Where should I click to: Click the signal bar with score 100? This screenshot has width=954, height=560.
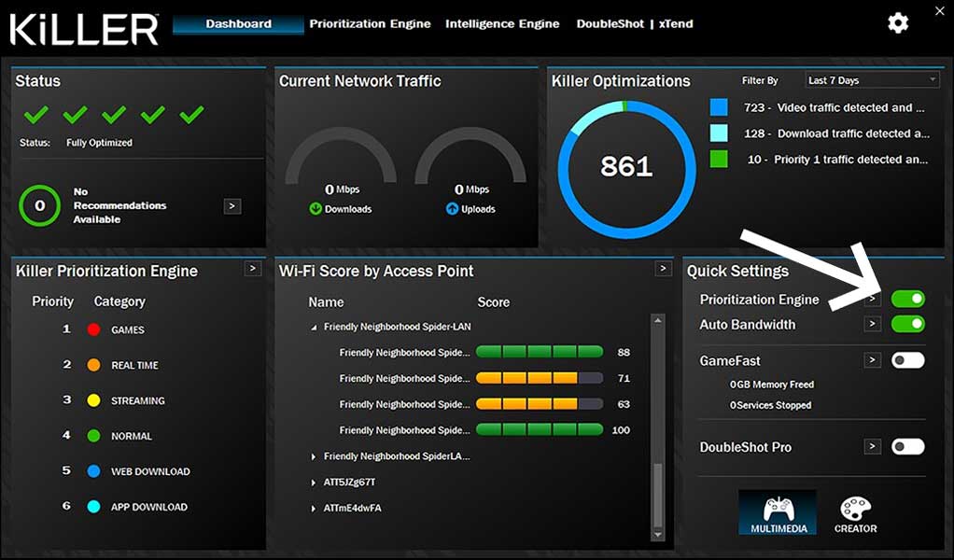539,430
